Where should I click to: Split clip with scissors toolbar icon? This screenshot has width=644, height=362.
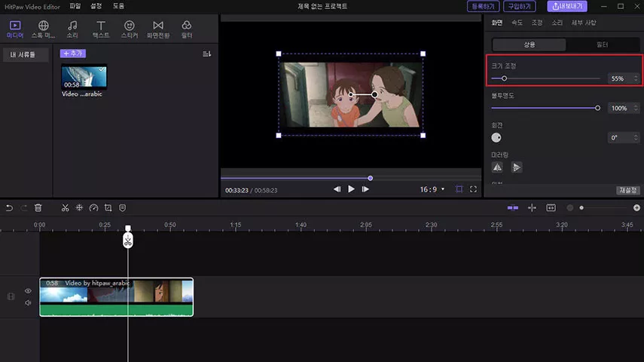coord(65,207)
